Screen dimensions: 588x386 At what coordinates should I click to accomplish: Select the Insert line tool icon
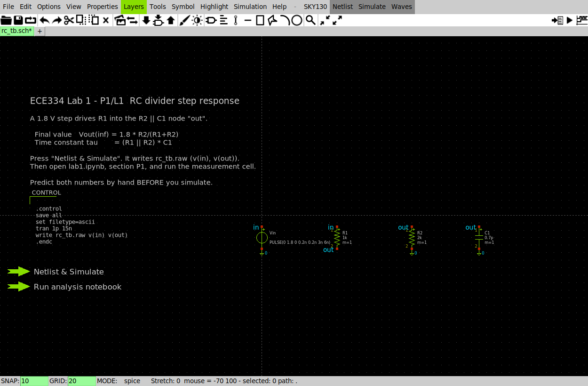[248, 20]
